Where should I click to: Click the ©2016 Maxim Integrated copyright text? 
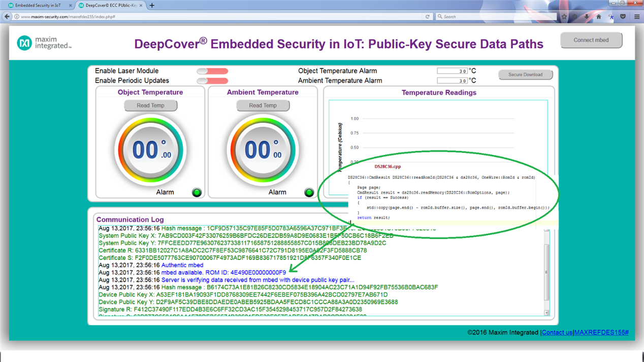point(503,333)
